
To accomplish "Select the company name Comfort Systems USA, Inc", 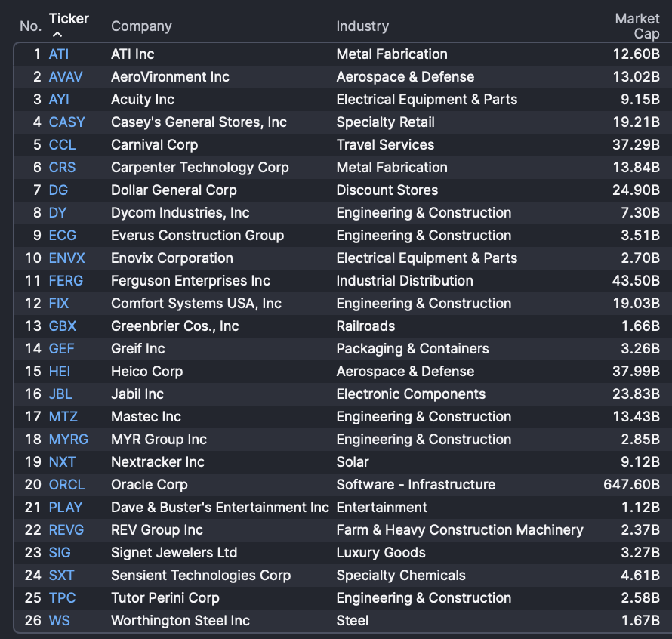I will point(196,304).
